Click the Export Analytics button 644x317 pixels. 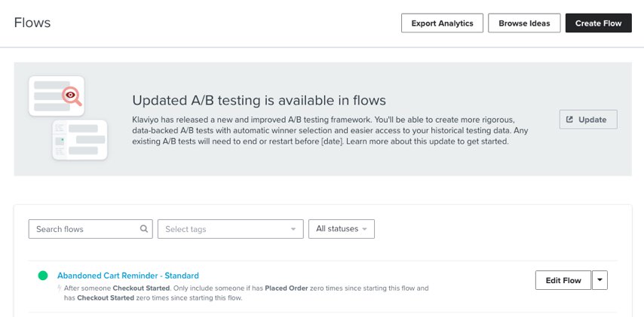pos(442,23)
